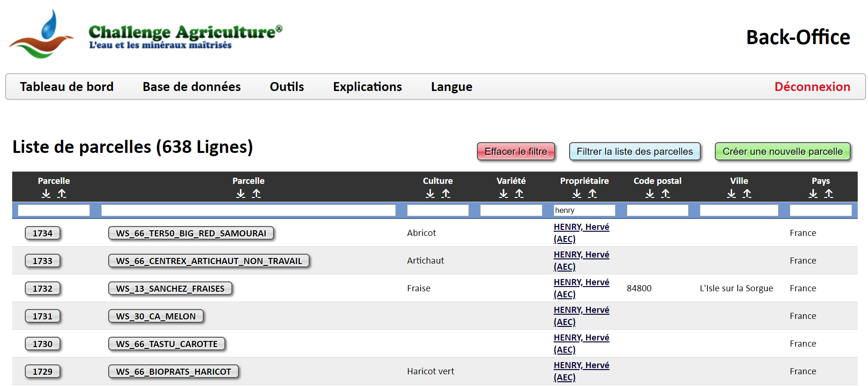The height and width of the screenshot is (386, 868).
Task: Select L'Isle sur la Sorgue cell
Action: pos(736,288)
